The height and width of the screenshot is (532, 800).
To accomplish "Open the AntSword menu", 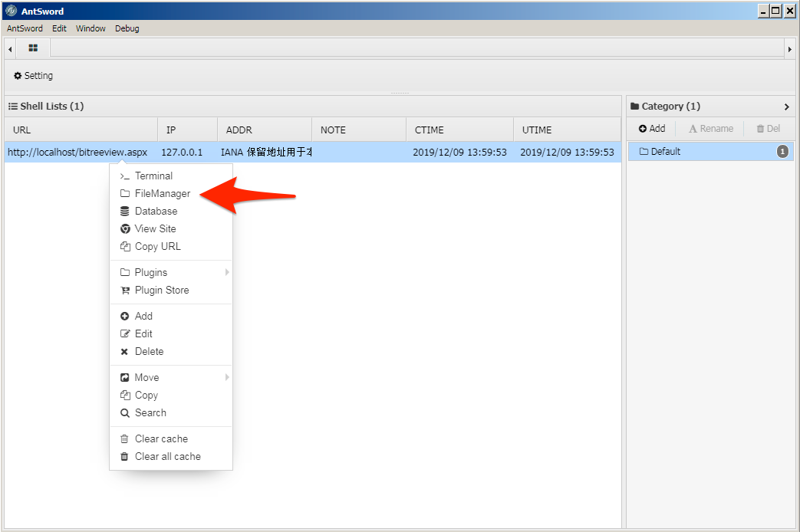I will [25, 28].
